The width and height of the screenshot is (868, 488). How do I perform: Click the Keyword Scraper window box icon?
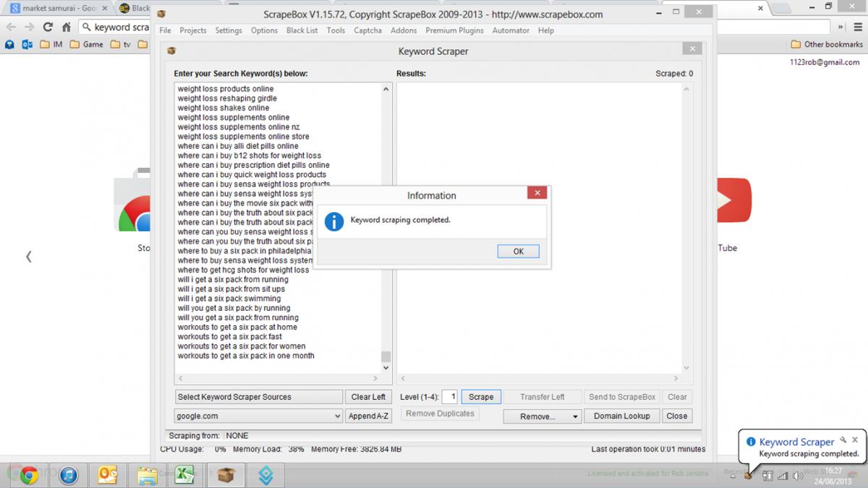pyautogui.click(x=171, y=51)
